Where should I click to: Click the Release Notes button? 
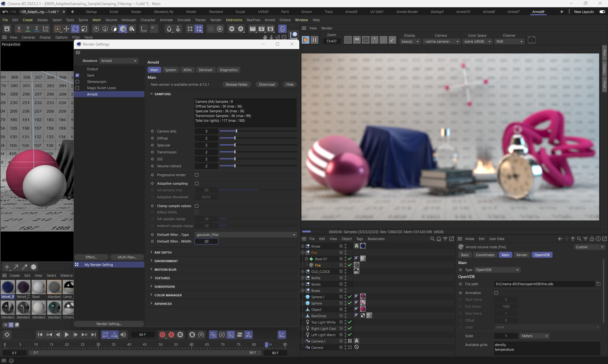pos(236,84)
